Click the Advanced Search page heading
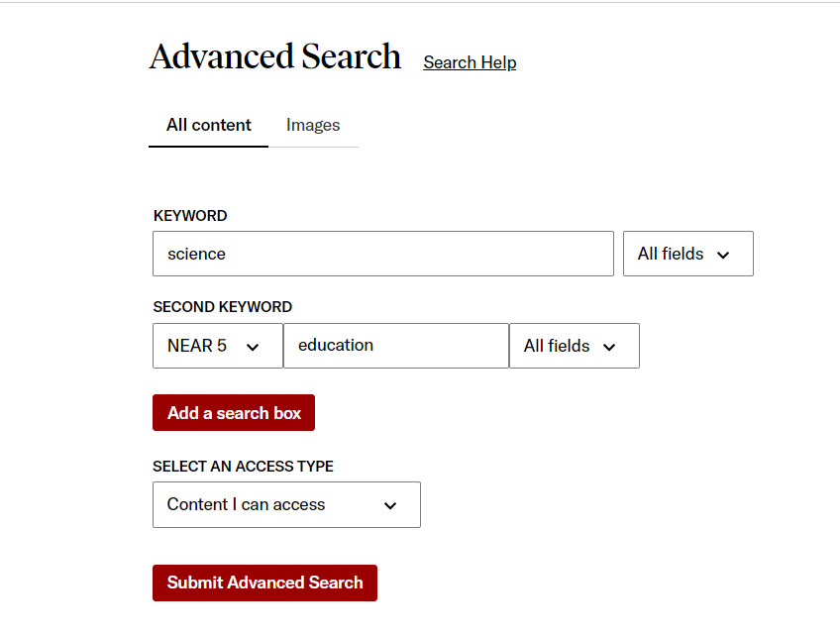The width and height of the screenshot is (840, 637). point(275,56)
